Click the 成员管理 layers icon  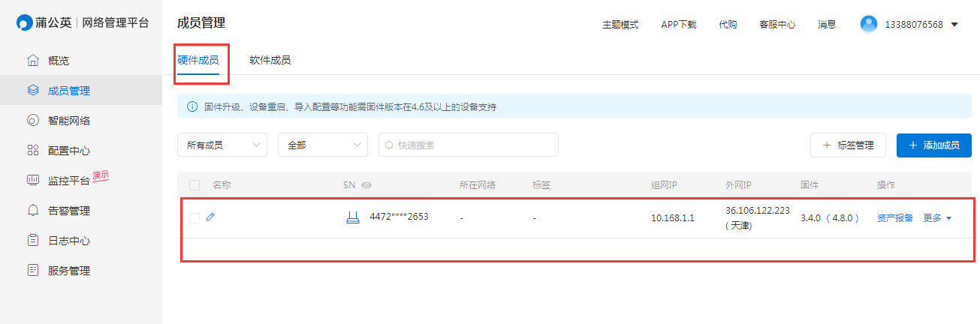32,90
